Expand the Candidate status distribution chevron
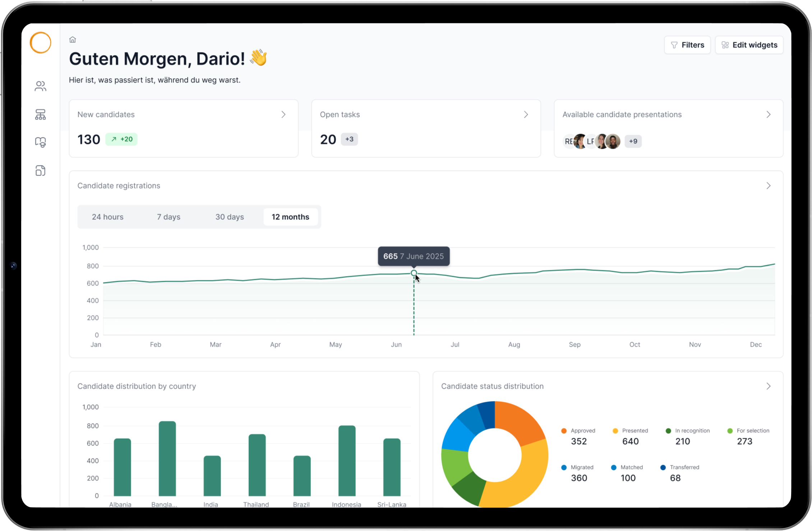812x531 pixels. [769, 386]
